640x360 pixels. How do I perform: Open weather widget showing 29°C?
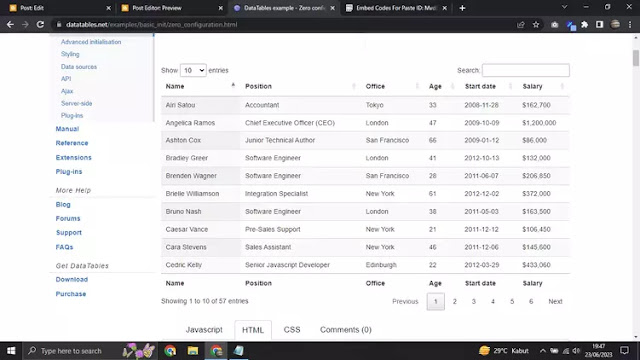pyautogui.click(x=504, y=351)
